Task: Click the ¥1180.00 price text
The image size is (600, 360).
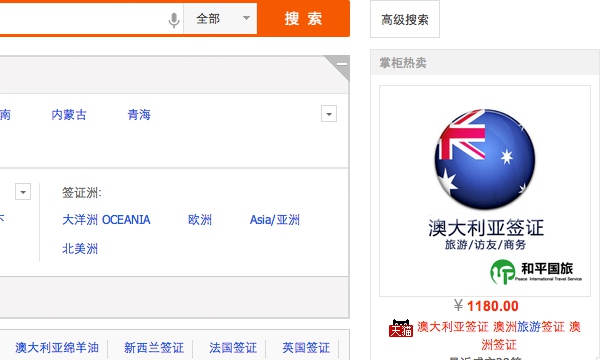Action: click(x=486, y=306)
